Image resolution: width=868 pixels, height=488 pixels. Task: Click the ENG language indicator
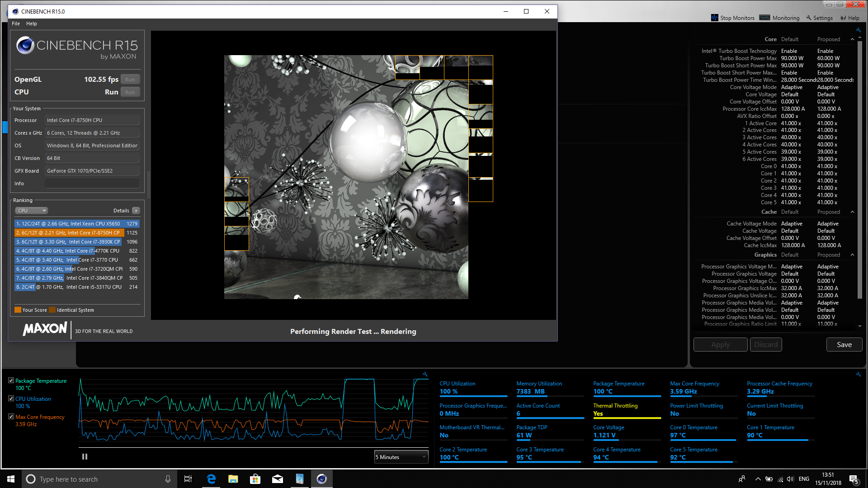[x=804, y=479]
